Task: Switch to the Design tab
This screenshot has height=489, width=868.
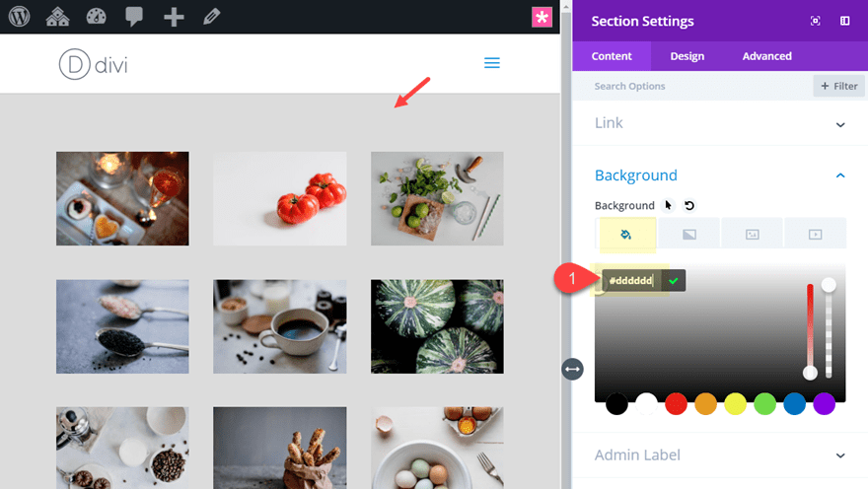Action: 687,56
